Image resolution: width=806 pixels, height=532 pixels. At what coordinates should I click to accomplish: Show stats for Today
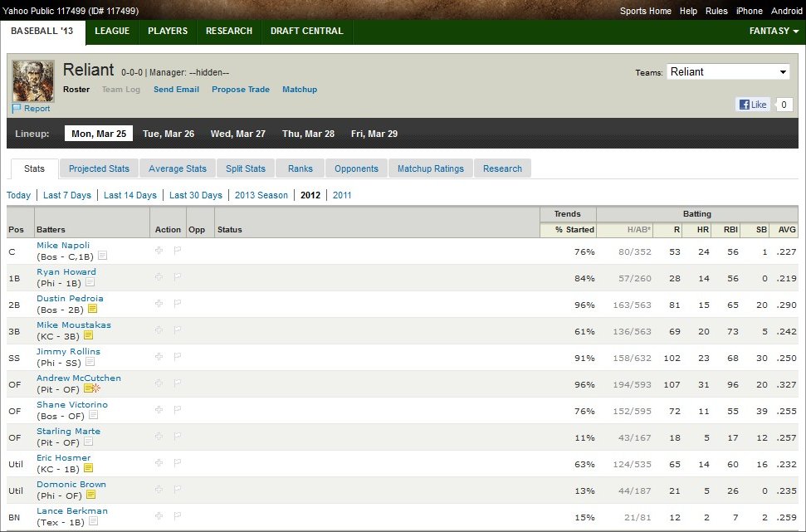[18, 195]
